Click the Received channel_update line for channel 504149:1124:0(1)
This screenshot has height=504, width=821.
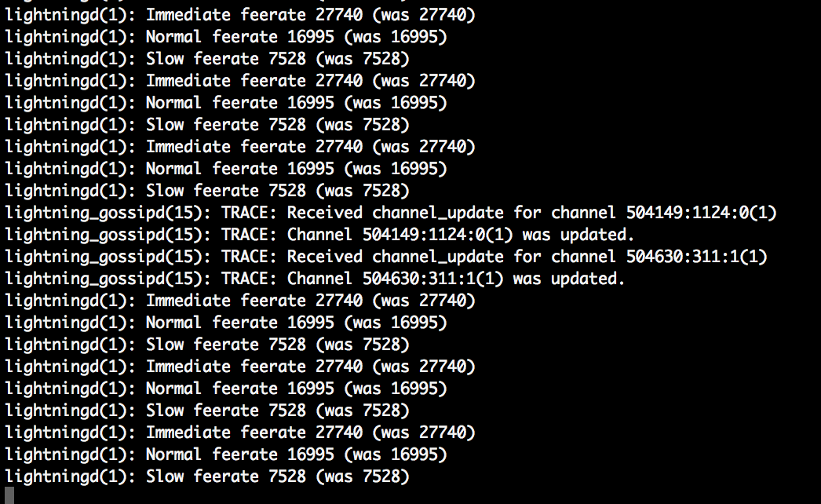(x=390, y=213)
